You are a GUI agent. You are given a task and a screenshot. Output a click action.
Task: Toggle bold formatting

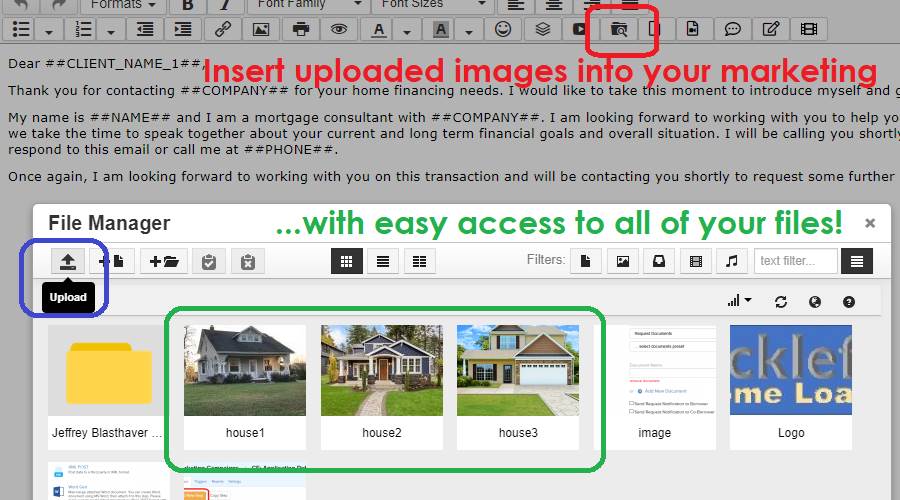point(188,5)
